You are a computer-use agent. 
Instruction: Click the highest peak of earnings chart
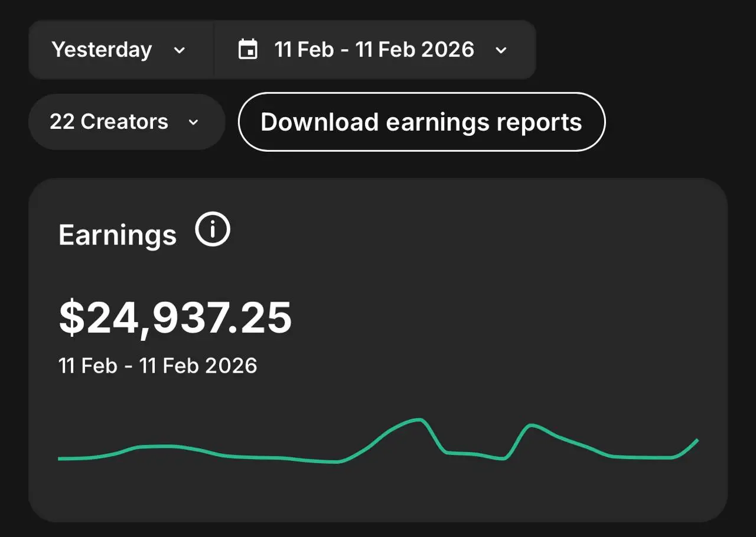point(418,419)
